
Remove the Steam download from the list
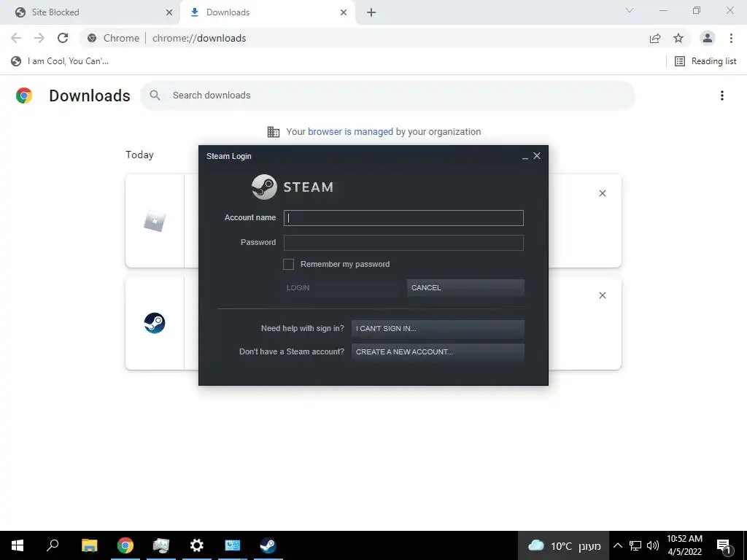coord(603,296)
